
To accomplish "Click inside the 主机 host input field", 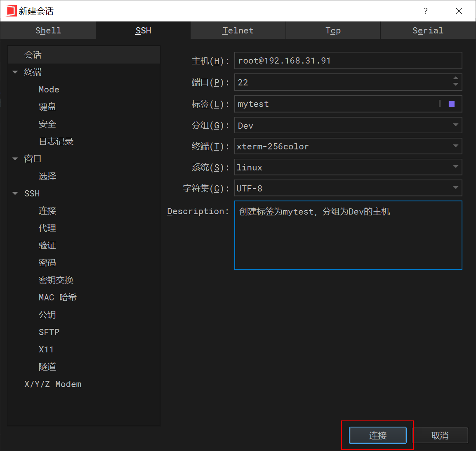I will (x=348, y=60).
